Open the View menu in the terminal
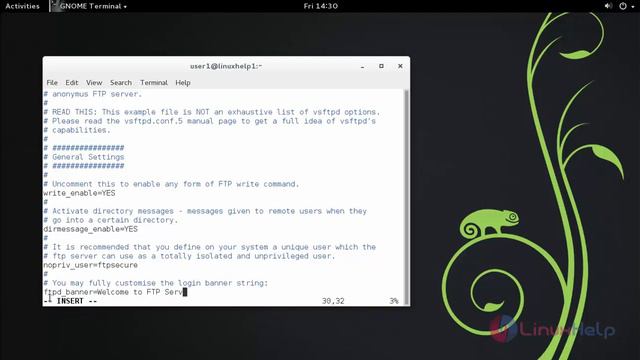 94,82
